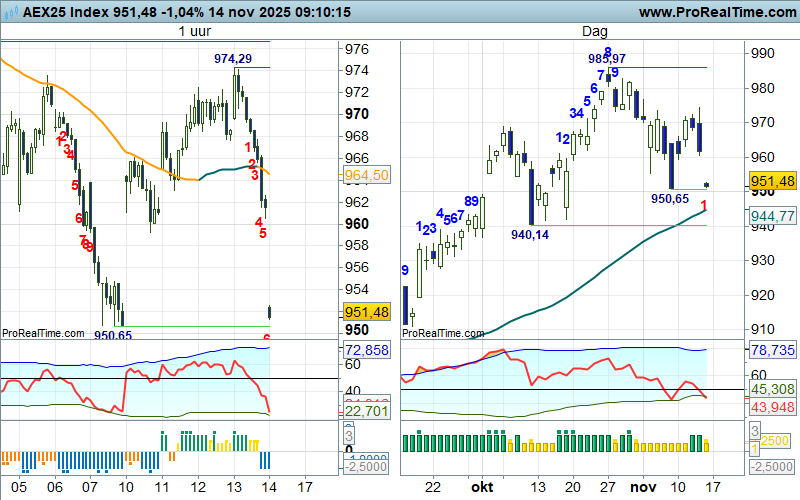Click the 974,29 high label on hourly chart

click(x=233, y=59)
